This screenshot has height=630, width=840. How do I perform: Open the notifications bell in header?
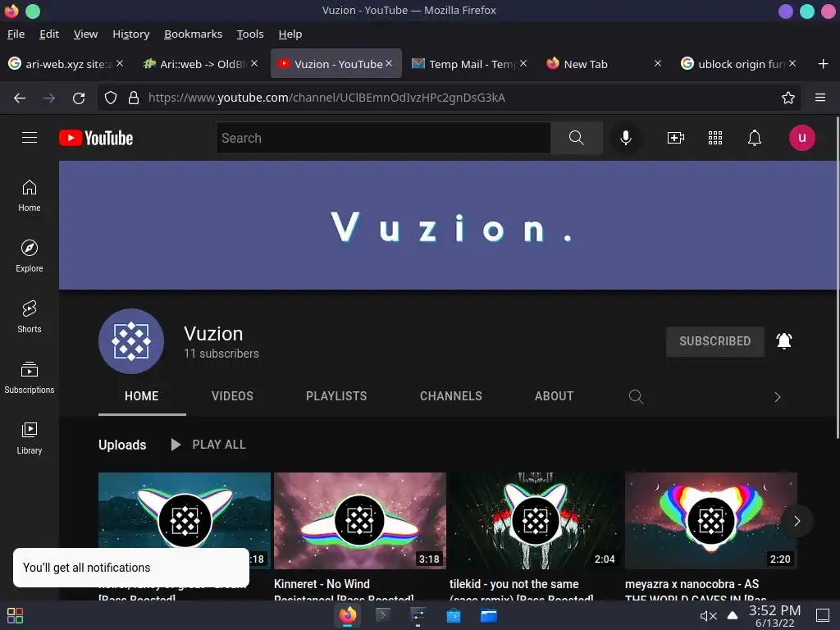point(755,138)
